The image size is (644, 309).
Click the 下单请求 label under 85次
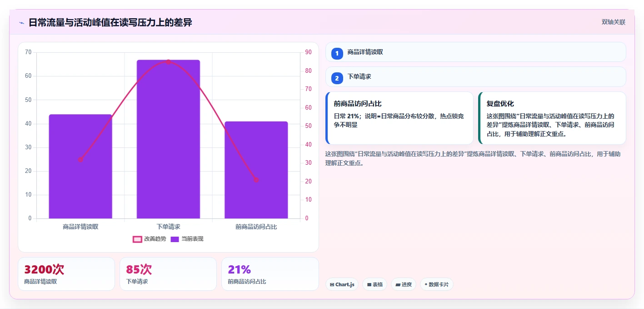pyautogui.click(x=137, y=282)
